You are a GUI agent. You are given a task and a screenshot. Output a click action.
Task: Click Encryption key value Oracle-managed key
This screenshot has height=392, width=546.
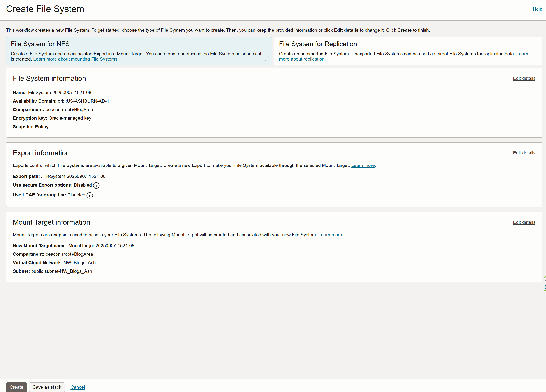point(70,118)
